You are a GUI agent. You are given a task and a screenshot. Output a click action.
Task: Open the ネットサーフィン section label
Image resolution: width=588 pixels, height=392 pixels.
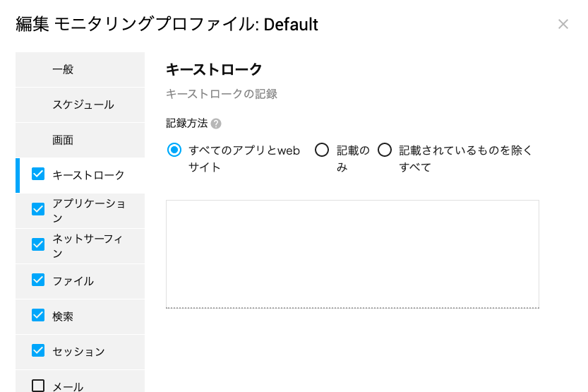(88, 246)
